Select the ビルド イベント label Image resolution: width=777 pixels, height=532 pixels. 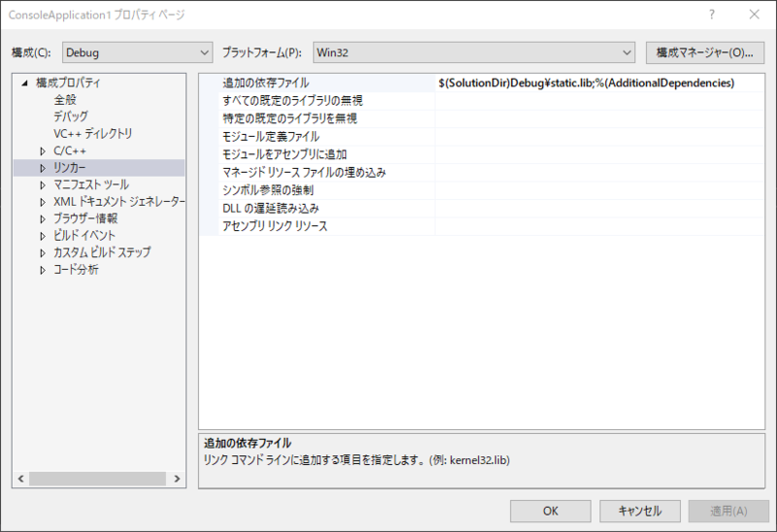pyautogui.click(x=84, y=235)
